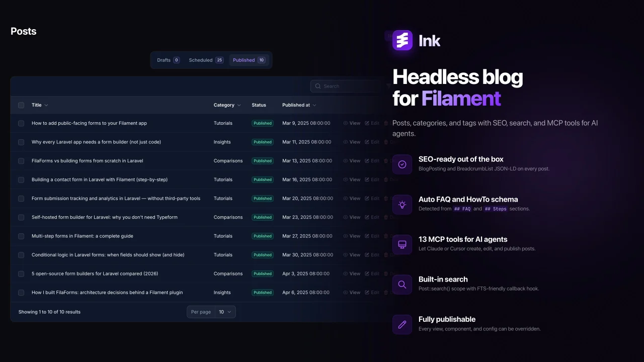Sort by the Title column header
Viewport: 644px width, 362px height.
click(40, 105)
